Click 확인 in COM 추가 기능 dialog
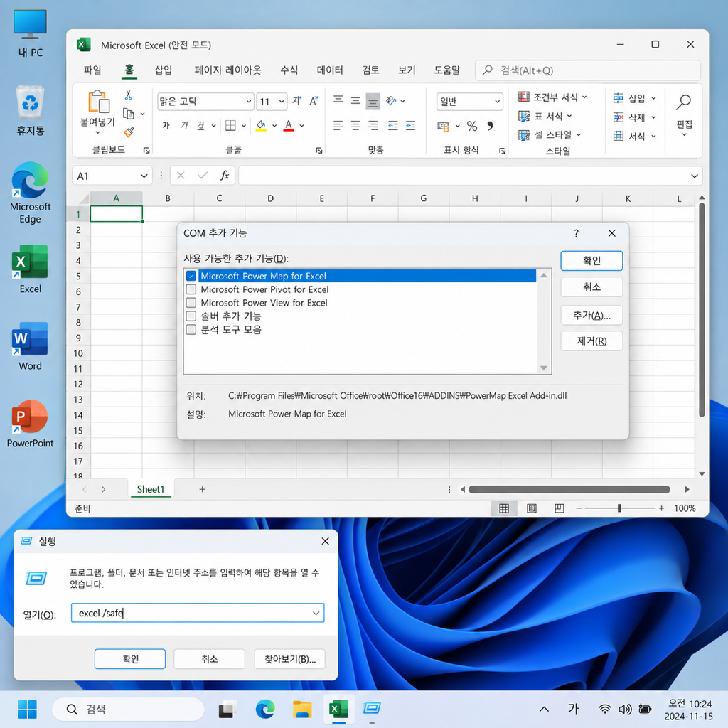This screenshot has width=728, height=728. (591, 260)
